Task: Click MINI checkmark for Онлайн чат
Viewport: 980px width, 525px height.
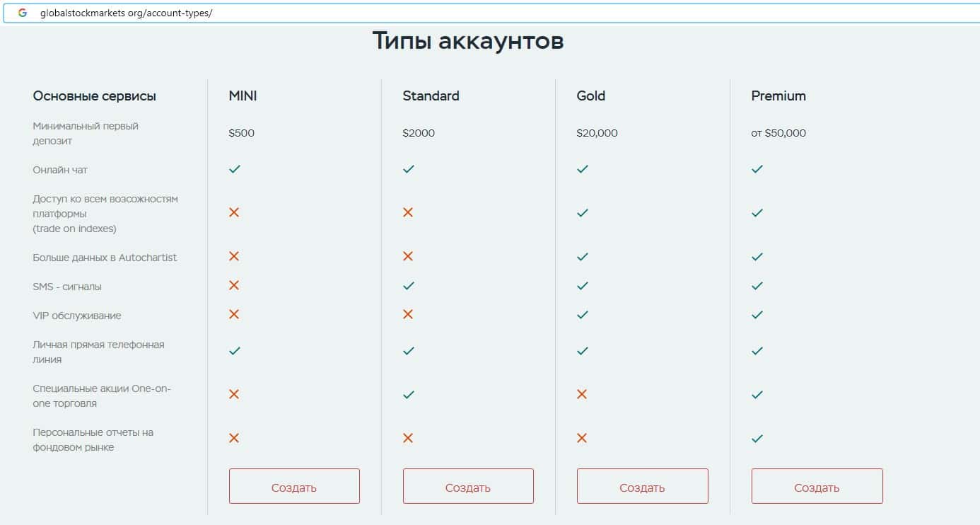Action: 235,169
